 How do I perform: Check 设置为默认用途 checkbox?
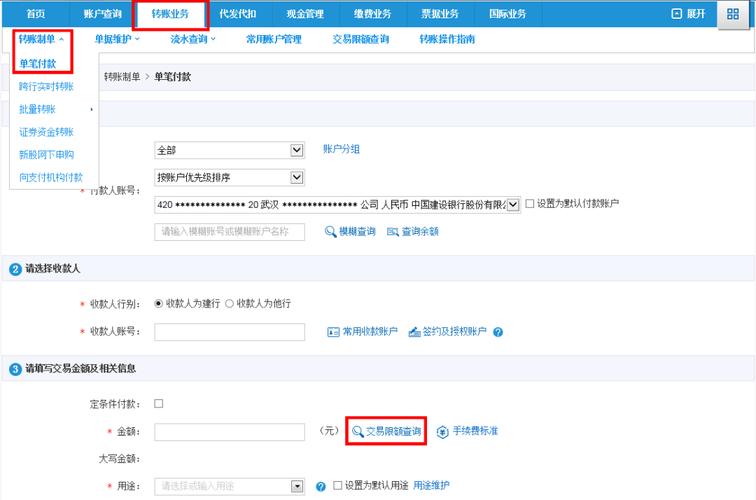[x=338, y=485]
